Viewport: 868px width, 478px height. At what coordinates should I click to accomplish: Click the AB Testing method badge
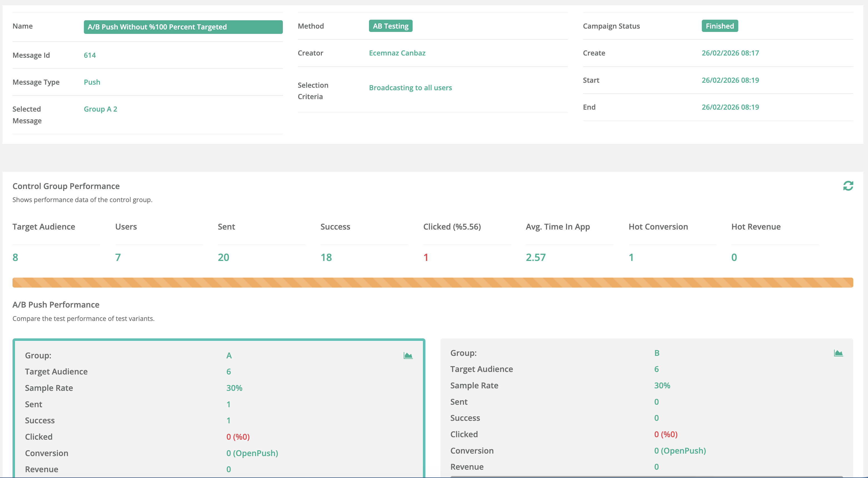tap(390, 26)
